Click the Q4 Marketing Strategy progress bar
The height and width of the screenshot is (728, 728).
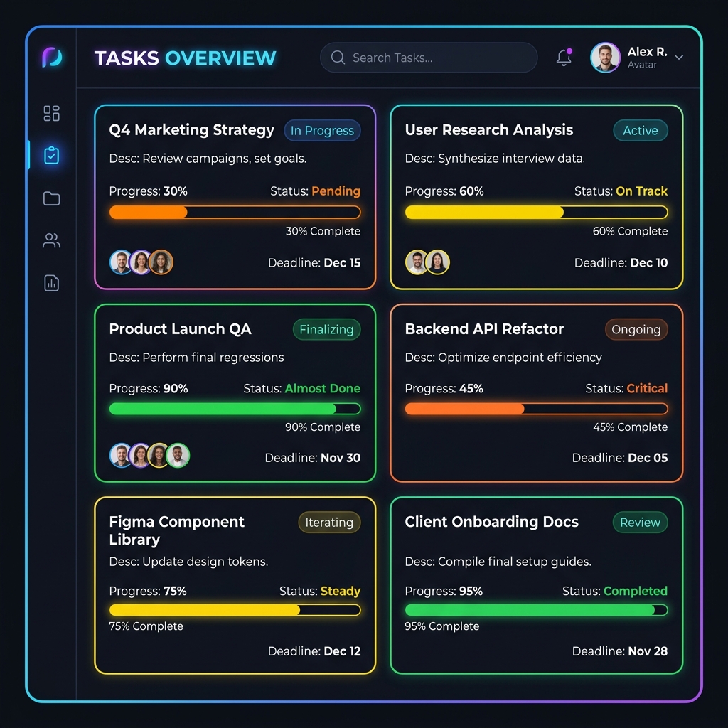tap(235, 212)
